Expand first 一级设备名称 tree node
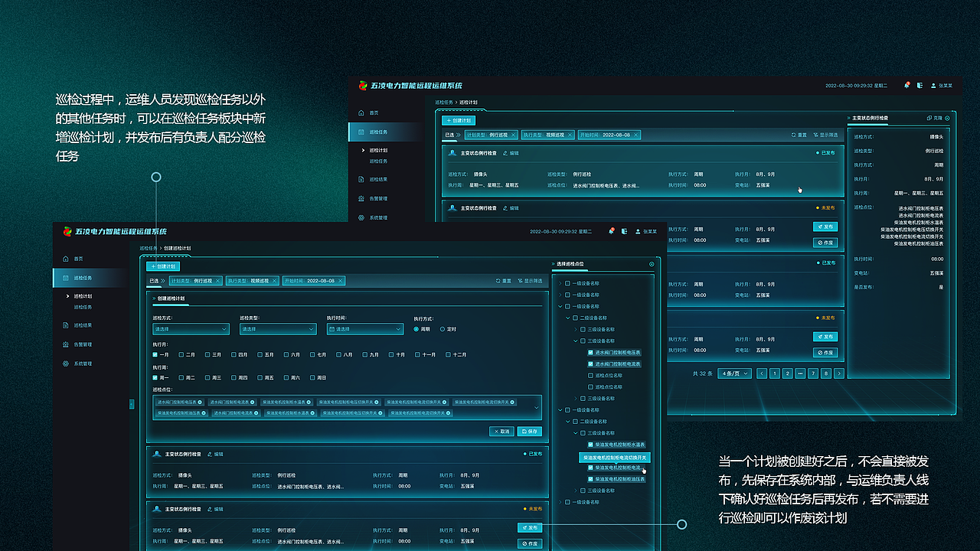Screen dimensions: 980x551 pos(560,283)
